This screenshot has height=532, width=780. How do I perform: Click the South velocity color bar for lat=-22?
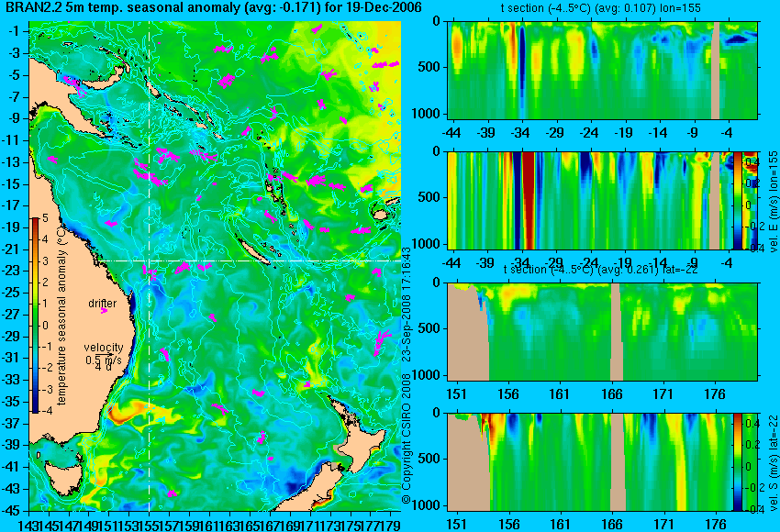(x=738, y=462)
